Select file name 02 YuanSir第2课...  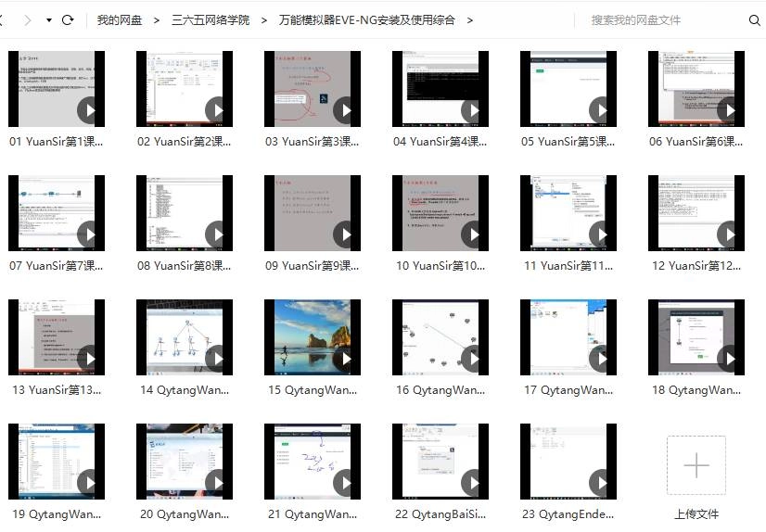[185, 142]
